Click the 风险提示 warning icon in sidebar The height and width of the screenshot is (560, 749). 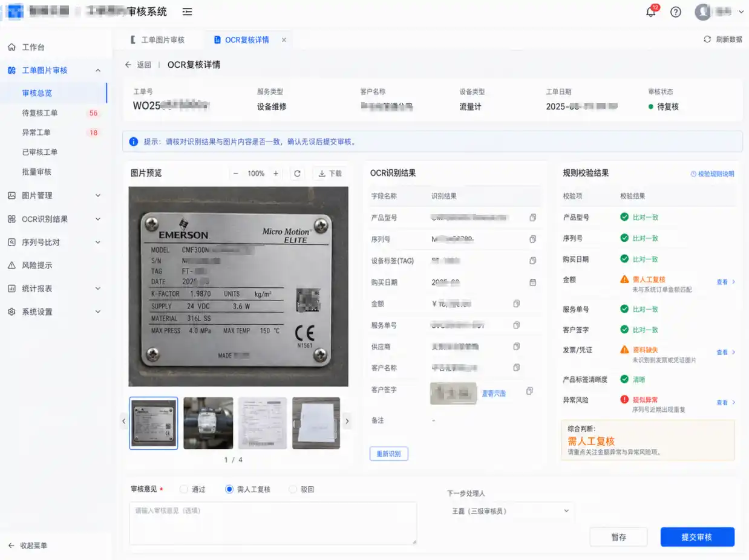point(11,265)
